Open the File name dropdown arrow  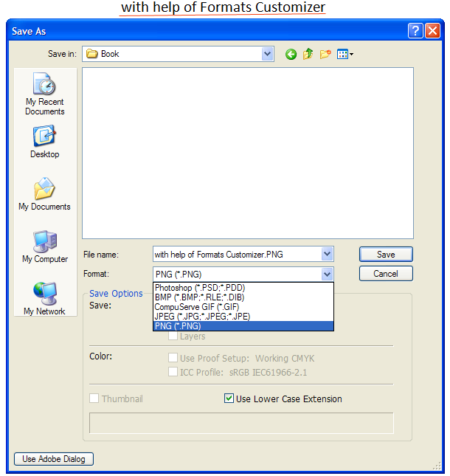pyautogui.click(x=327, y=255)
